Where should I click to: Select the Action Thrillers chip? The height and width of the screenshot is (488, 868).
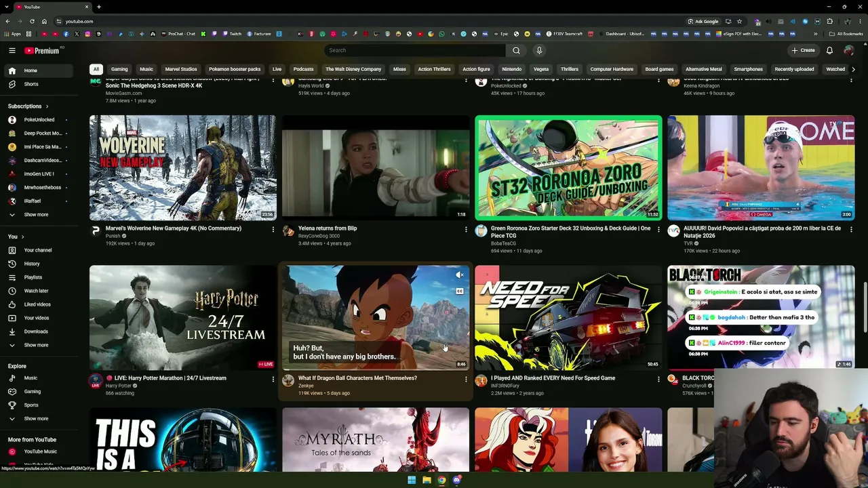434,69
